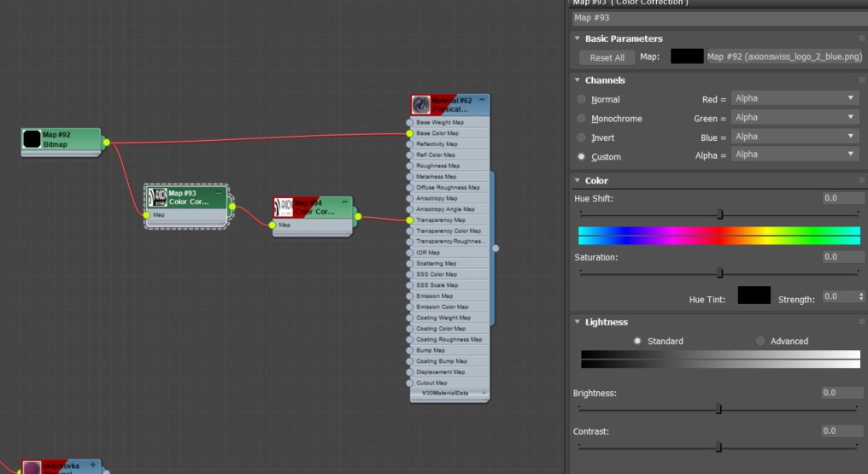Open the Red channel dropdown
868x474 pixels.
coord(795,98)
